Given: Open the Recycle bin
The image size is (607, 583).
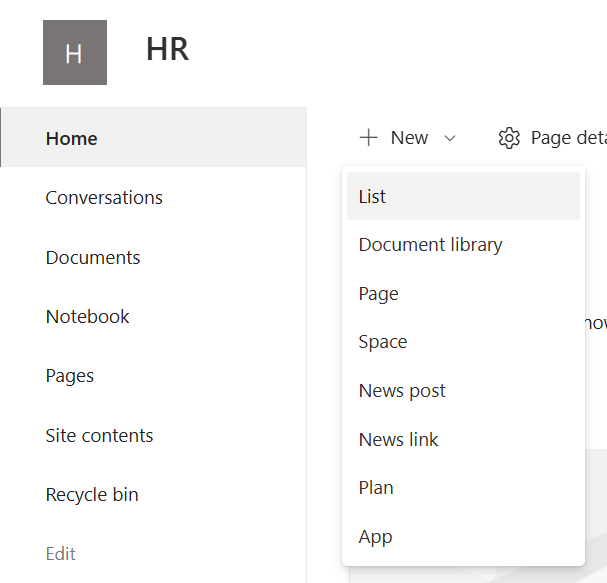Looking at the screenshot, I should pos(92,494).
